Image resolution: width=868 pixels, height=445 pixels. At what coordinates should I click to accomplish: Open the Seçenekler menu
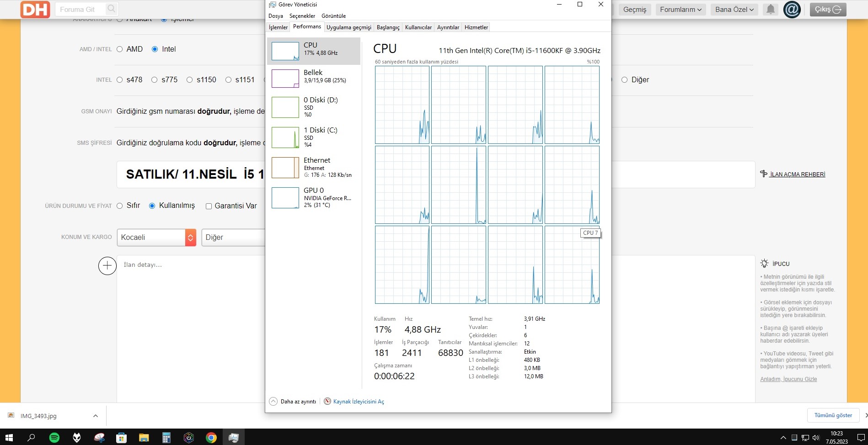click(302, 16)
